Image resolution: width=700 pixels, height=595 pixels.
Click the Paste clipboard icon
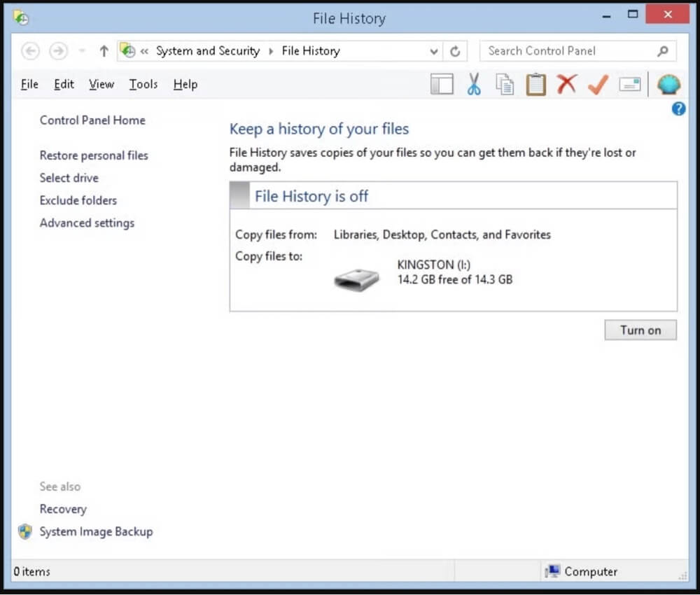[x=535, y=84]
